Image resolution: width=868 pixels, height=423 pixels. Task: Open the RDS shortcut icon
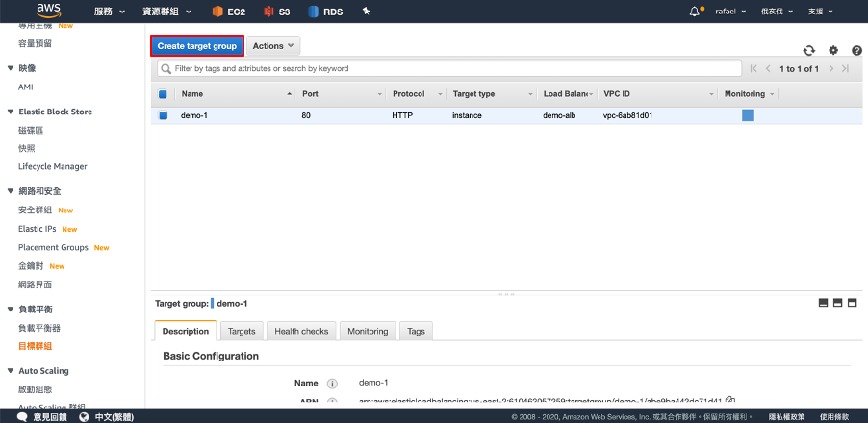click(x=314, y=12)
